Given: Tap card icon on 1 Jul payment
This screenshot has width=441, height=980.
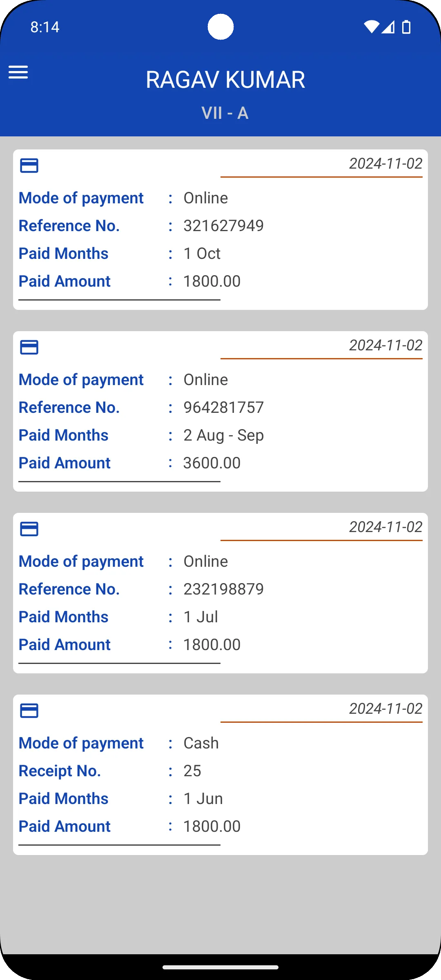Looking at the screenshot, I should (x=29, y=529).
